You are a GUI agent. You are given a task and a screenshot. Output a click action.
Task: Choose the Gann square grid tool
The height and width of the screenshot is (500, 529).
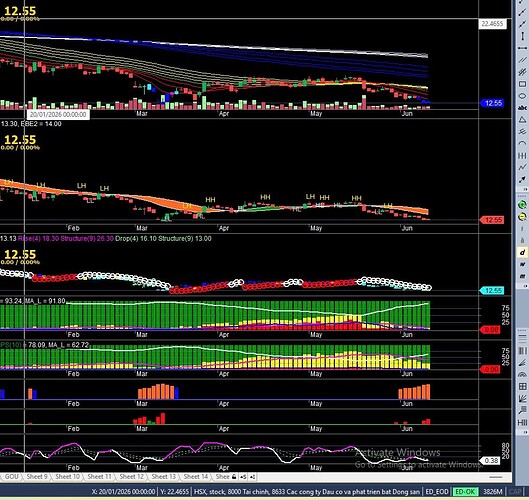[x=522, y=387]
